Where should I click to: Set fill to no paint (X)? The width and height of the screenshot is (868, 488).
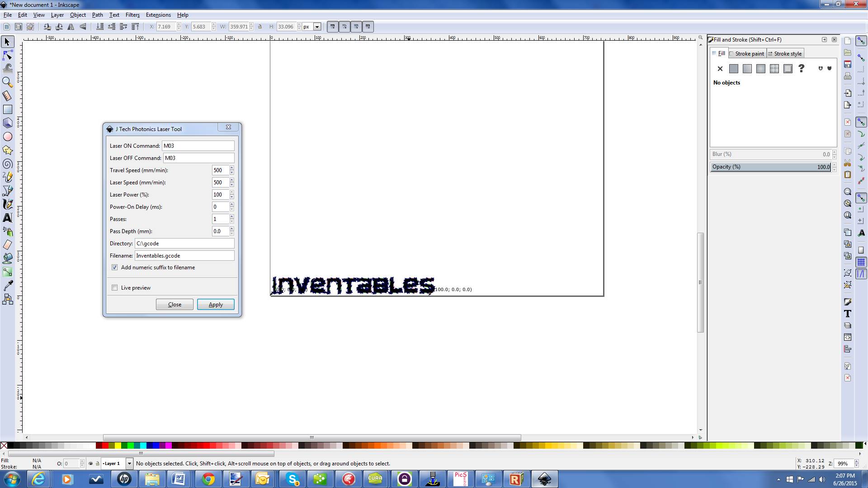(720, 69)
